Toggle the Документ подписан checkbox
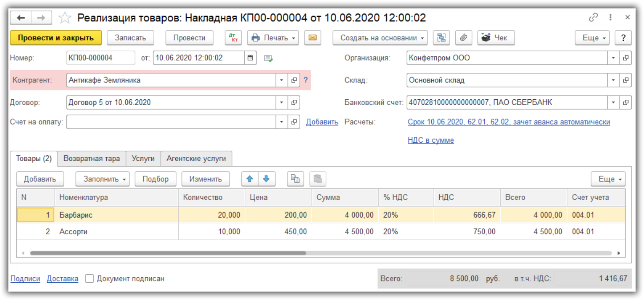The width and height of the screenshot is (644, 300). pos(89,279)
